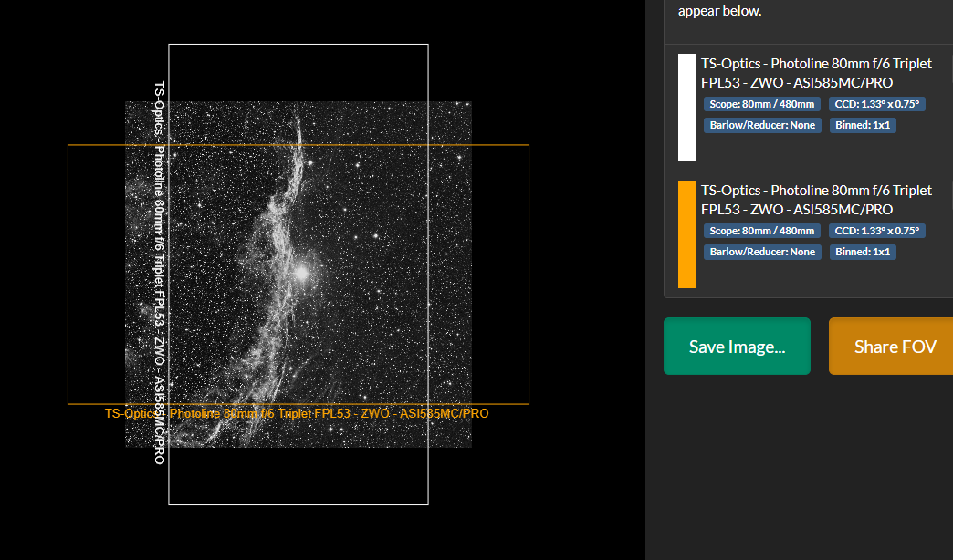Click Barlow/Reducer: None badge in orange entry

coord(762,252)
